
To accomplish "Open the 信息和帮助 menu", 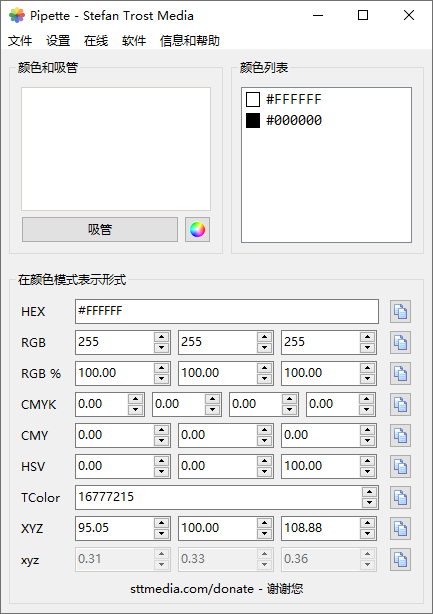I will pos(189,41).
